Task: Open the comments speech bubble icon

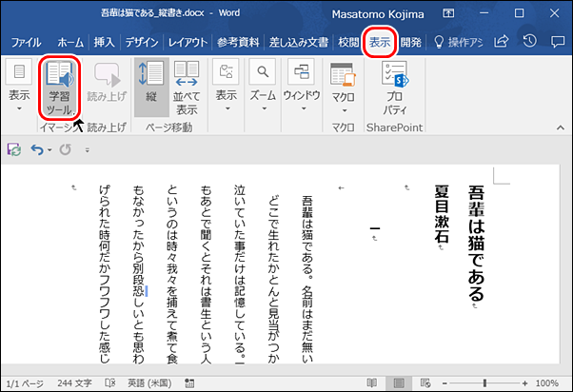Action: [558, 42]
